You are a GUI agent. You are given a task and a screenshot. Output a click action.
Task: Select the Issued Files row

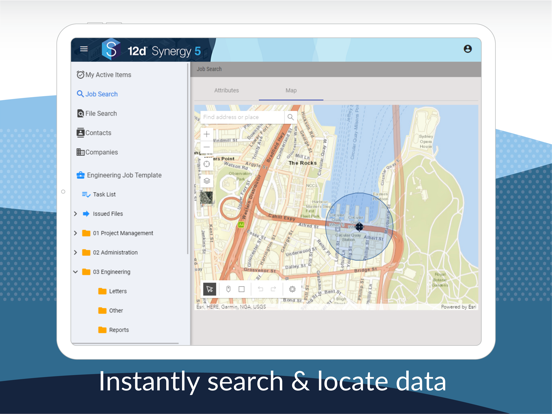(x=102, y=214)
